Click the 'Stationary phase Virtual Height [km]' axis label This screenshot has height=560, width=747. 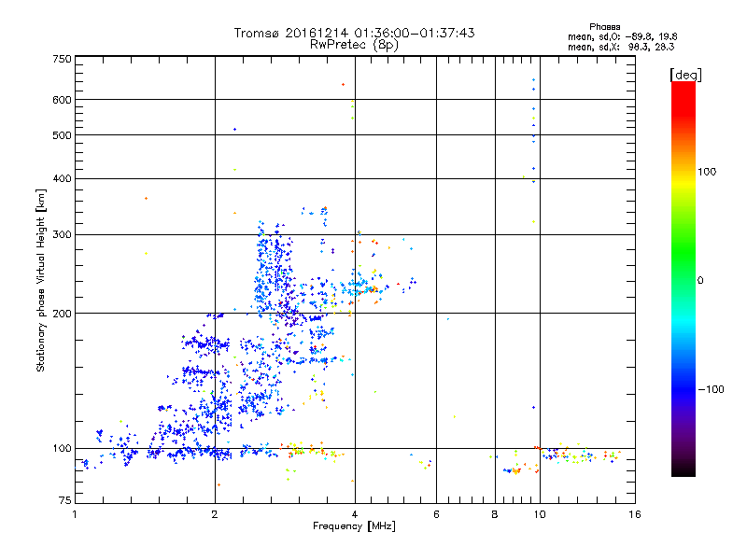click(x=41, y=281)
